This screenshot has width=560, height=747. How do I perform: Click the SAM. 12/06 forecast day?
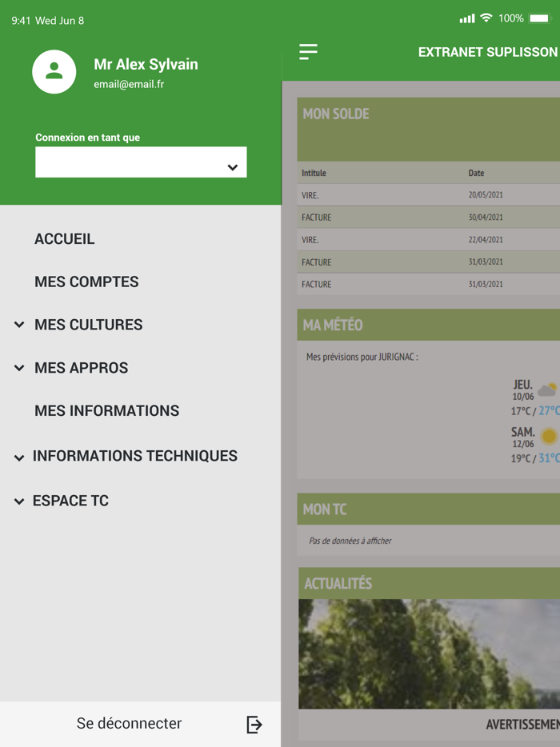click(x=523, y=437)
